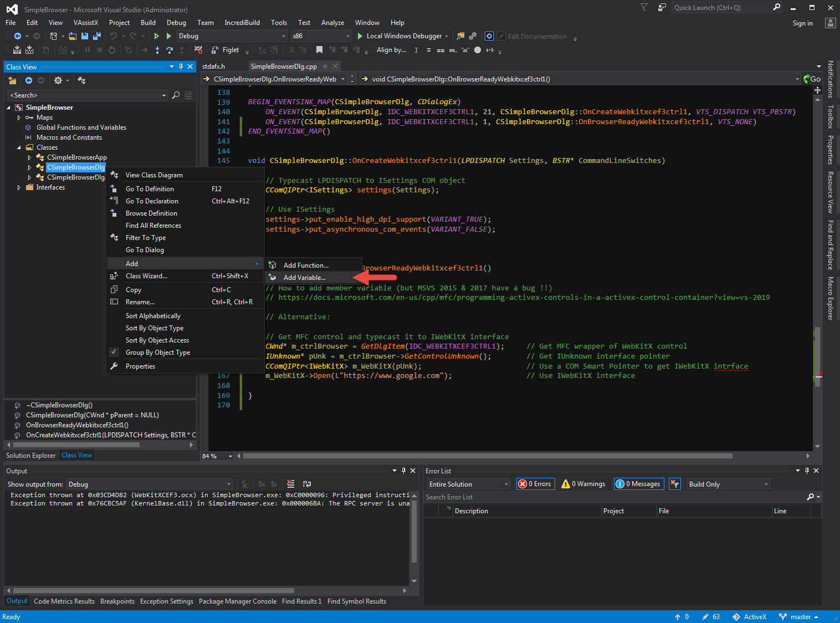Click the Save All toolbar icon
The width and height of the screenshot is (840, 623).
(x=96, y=36)
